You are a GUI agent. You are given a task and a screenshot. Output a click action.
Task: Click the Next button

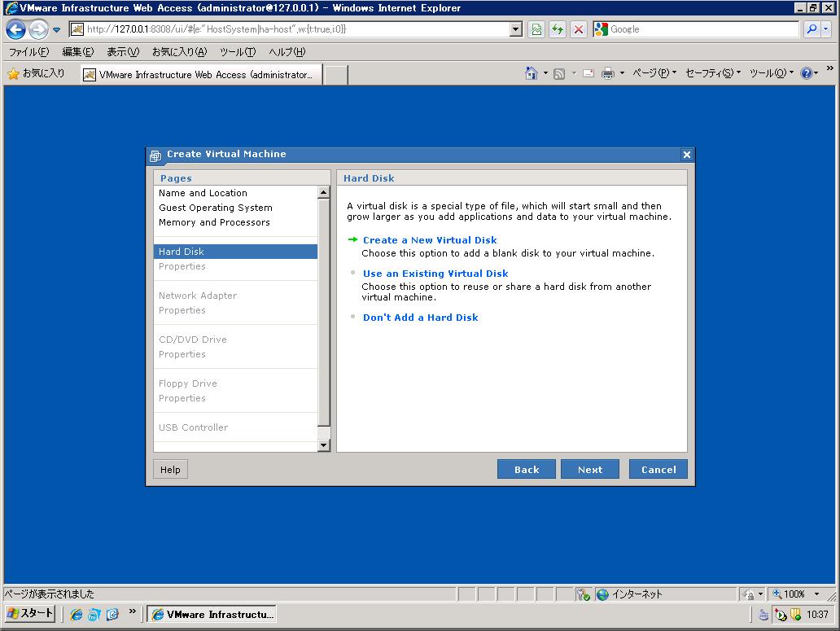[590, 469]
